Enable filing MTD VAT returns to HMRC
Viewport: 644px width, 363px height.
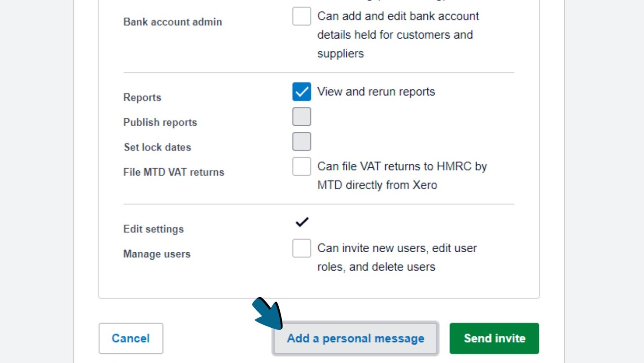point(301,167)
